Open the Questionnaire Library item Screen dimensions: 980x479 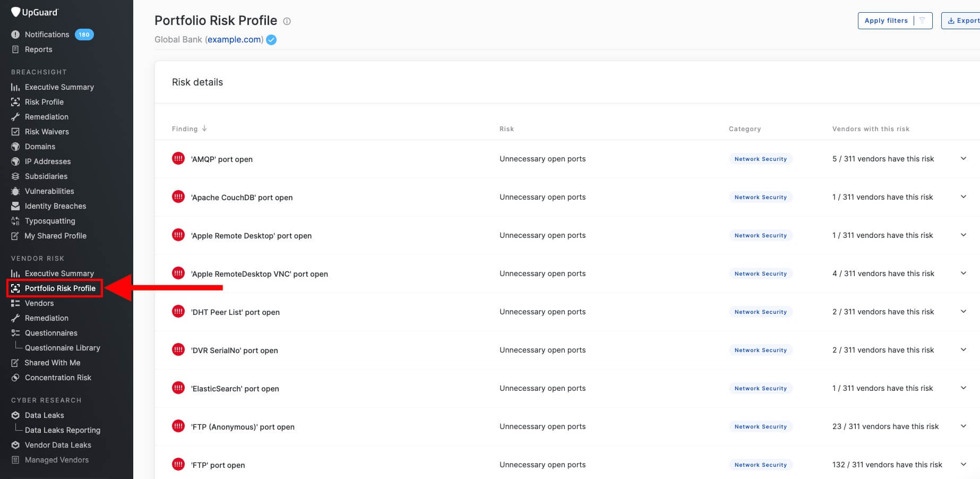coord(63,348)
